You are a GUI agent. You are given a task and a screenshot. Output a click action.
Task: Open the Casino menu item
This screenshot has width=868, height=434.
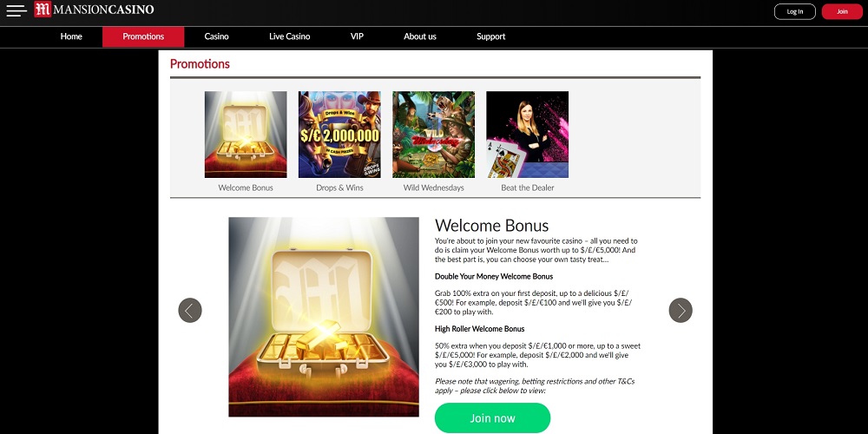click(x=216, y=36)
